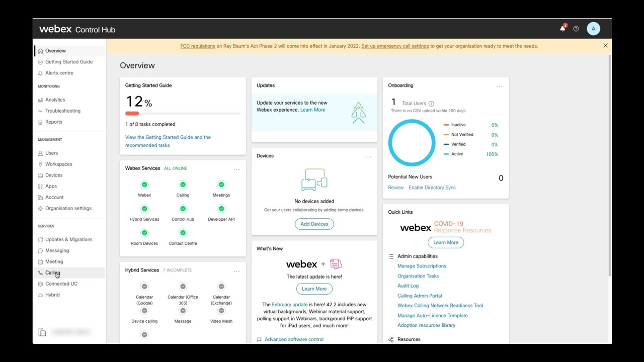Open the Audit Log quick link

pyautogui.click(x=408, y=286)
